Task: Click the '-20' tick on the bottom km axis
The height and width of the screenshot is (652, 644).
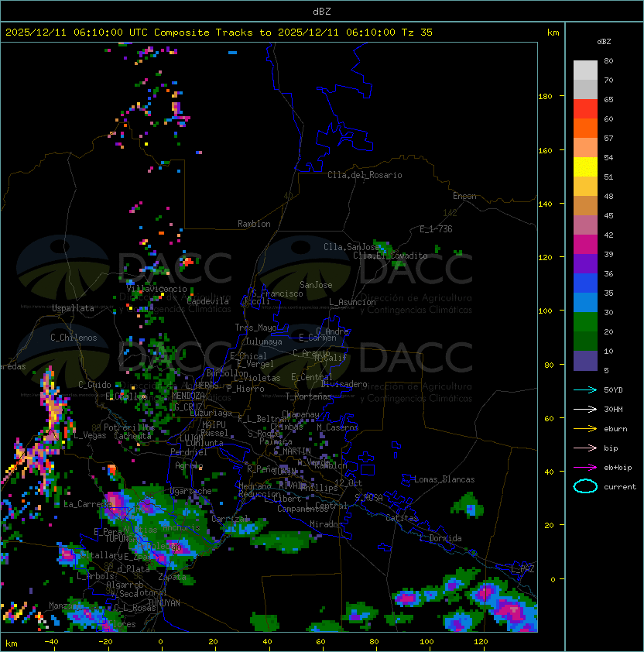Action: tap(104, 642)
